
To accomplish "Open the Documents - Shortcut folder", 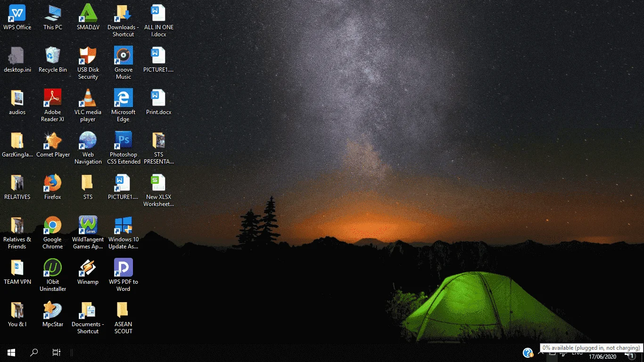I will click(x=88, y=318).
